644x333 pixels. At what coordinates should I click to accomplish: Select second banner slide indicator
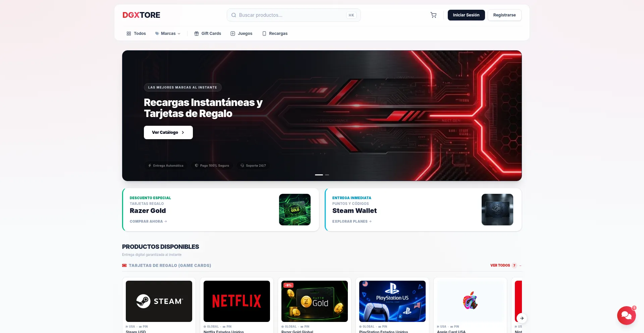pyautogui.click(x=327, y=175)
